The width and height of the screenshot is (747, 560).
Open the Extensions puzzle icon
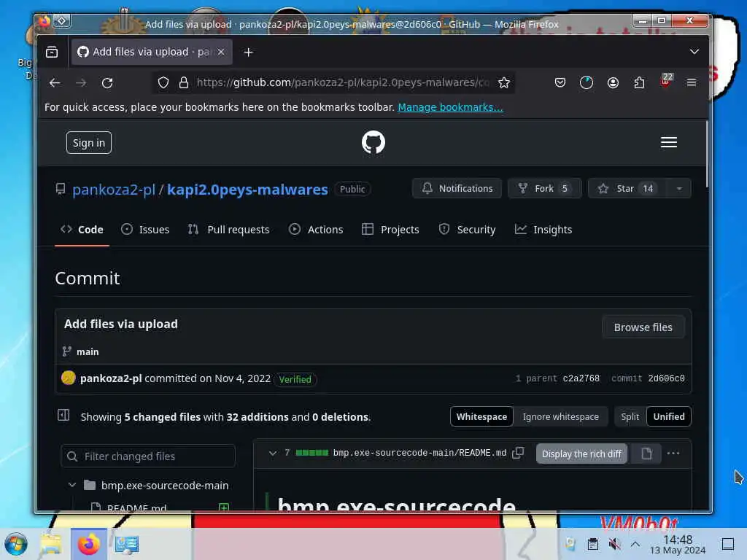point(639,82)
